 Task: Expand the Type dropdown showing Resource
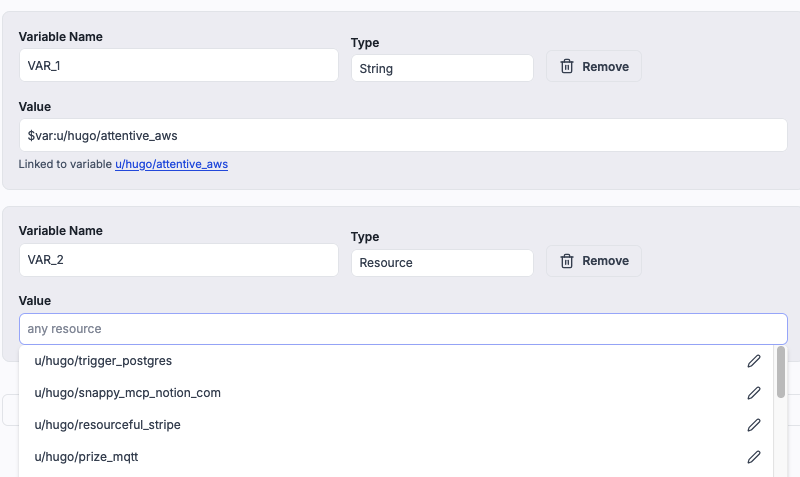click(x=442, y=263)
